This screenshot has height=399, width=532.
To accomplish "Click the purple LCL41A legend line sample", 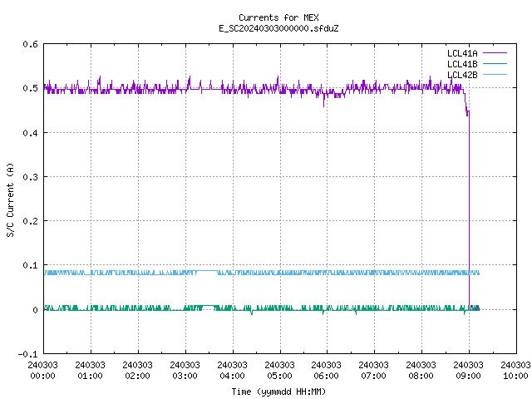I will pyautogui.click(x=495, y=53).
